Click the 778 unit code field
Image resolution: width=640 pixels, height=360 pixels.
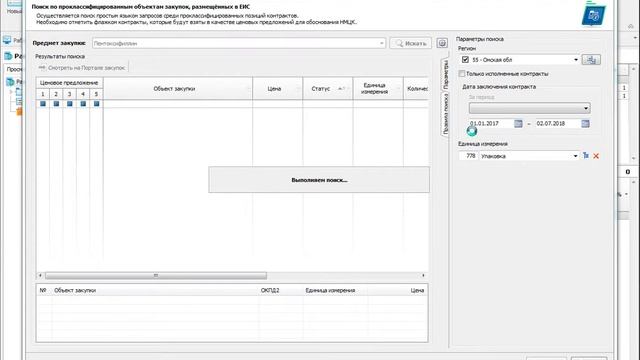469,156
